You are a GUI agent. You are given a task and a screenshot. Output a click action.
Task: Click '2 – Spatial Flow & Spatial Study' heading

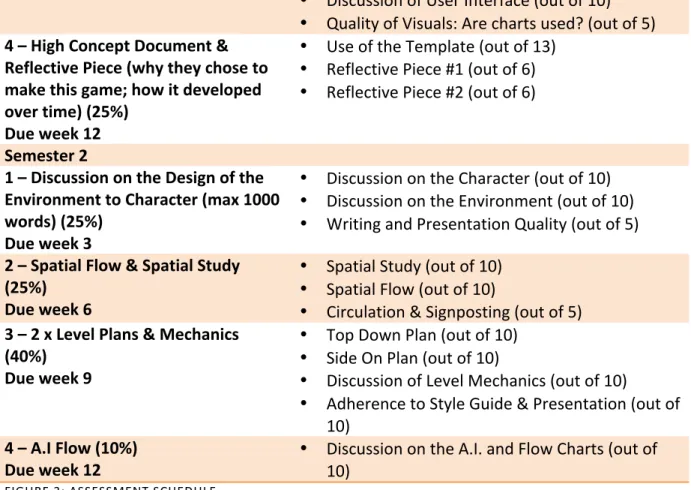122,266
